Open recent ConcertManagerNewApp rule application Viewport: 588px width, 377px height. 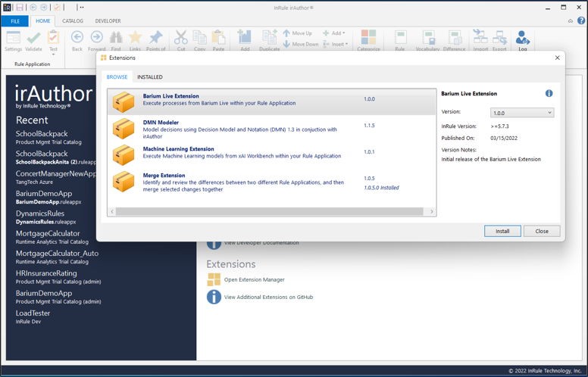point(56,177)
